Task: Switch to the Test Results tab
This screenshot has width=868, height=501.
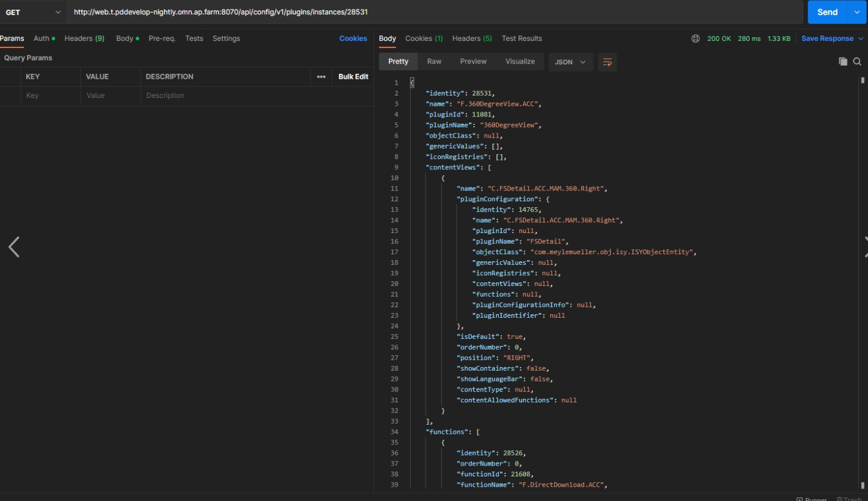Action: click(522, 38)
